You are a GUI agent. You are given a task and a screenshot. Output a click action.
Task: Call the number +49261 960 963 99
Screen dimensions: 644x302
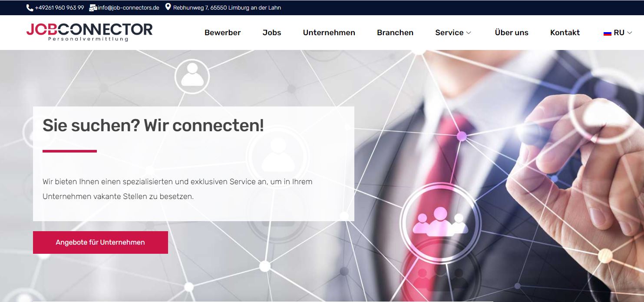pyautogui.click(x=59, y=8)
